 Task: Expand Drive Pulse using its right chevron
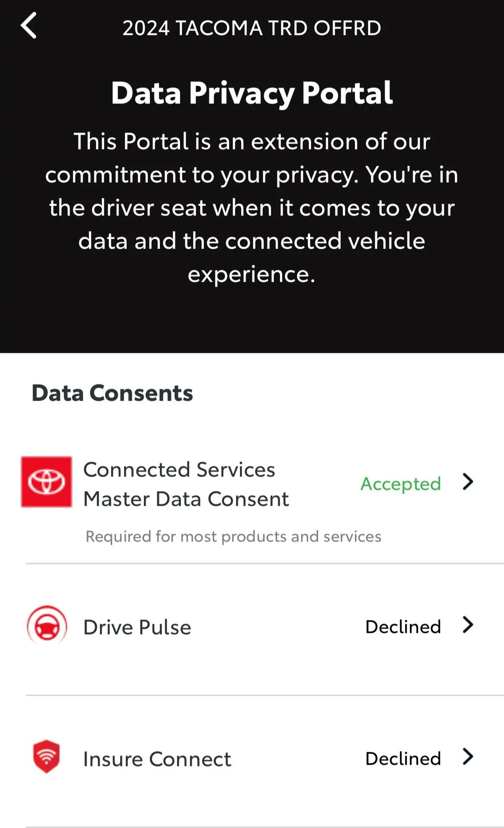point(468,625)
